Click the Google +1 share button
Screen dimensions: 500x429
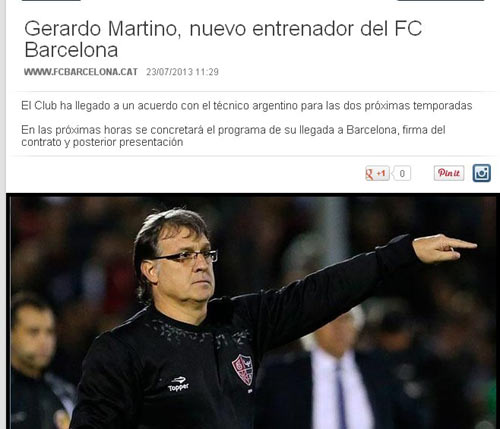click(x=377, y=173)
